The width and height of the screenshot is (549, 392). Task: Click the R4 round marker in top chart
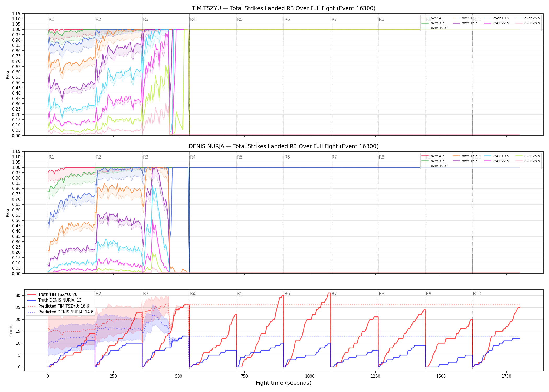193,19
